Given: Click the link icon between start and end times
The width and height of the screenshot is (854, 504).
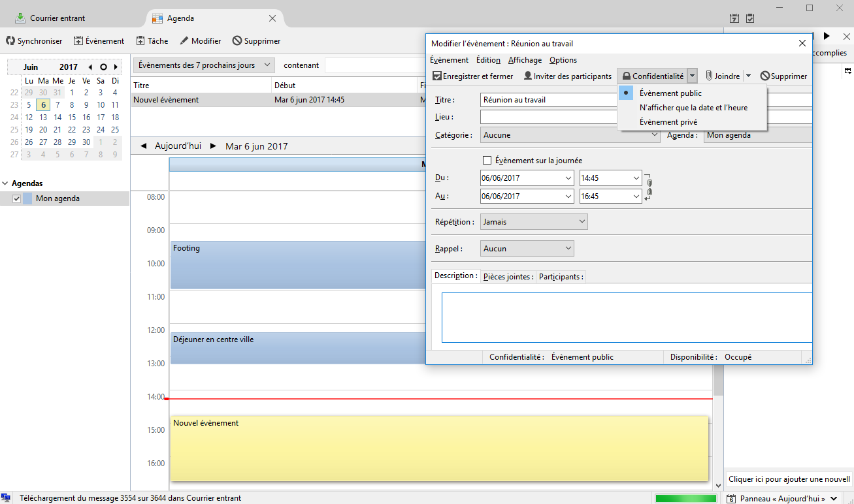Looking at the screenshot, I should pyautogui.click(x=649, y=187).
